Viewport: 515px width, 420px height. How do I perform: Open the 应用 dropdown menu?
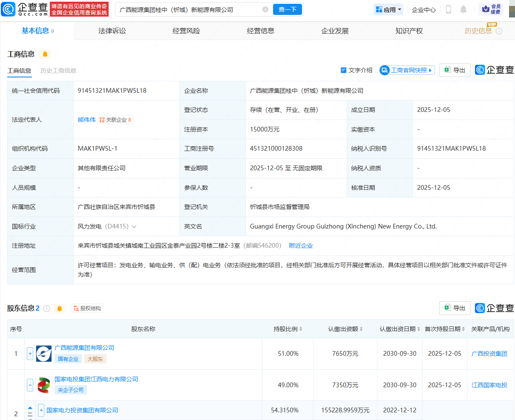tap(388, 9)
